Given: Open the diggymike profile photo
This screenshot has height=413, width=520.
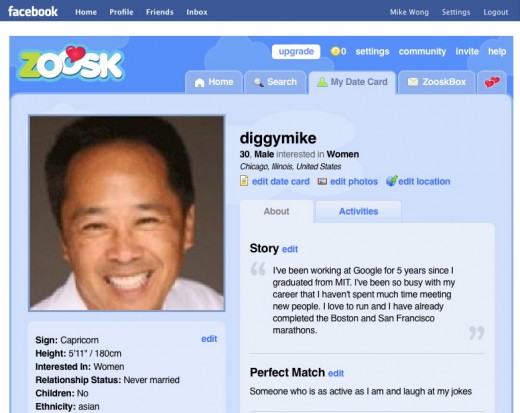Looking at the screenshot, I should [127, 213].
